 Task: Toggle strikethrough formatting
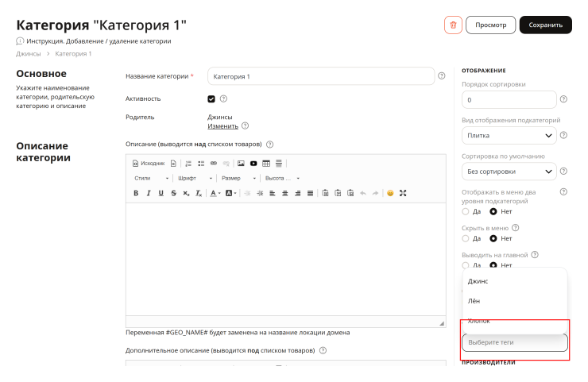173,193
